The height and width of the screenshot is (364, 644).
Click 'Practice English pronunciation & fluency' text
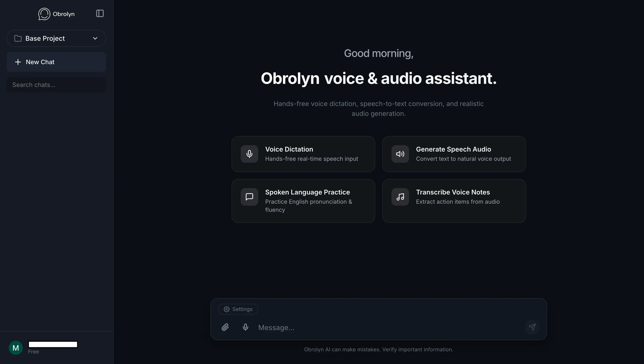[308, 206]
